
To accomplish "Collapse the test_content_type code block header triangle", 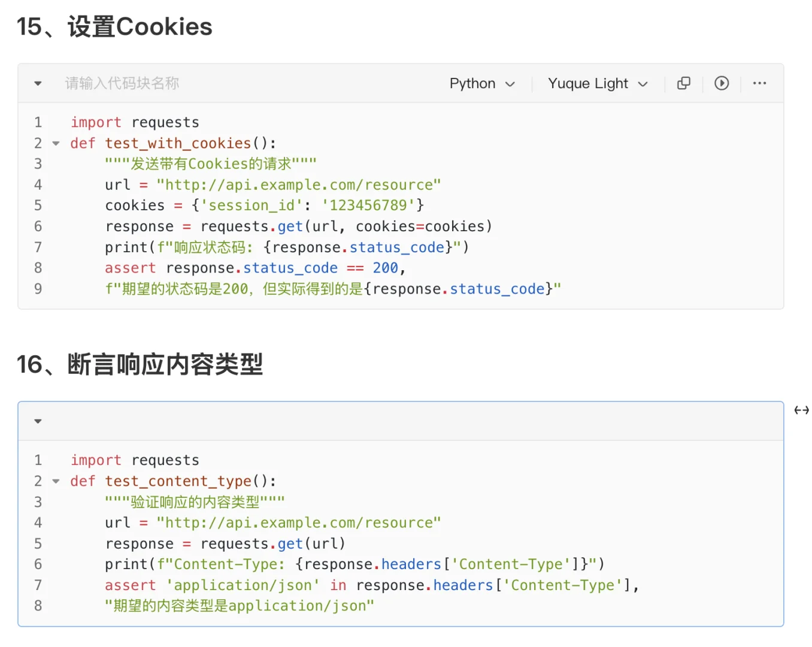I will coord(38,421).
